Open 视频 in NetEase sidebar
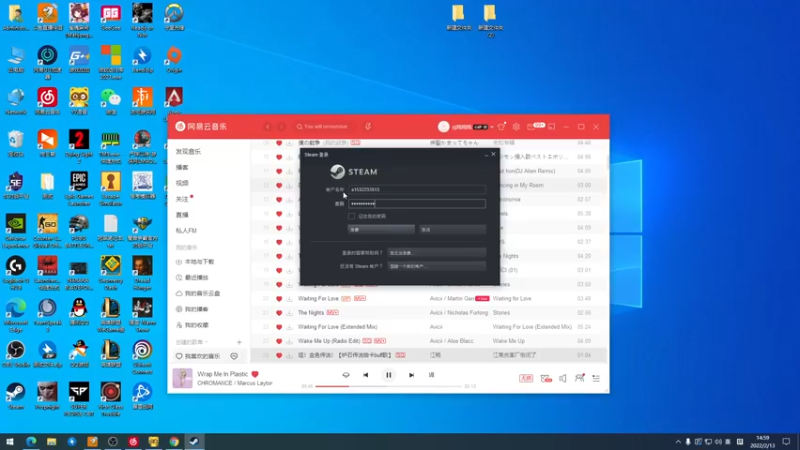The image size is (800, 450). pyautogui.click(x=182, y=183)
